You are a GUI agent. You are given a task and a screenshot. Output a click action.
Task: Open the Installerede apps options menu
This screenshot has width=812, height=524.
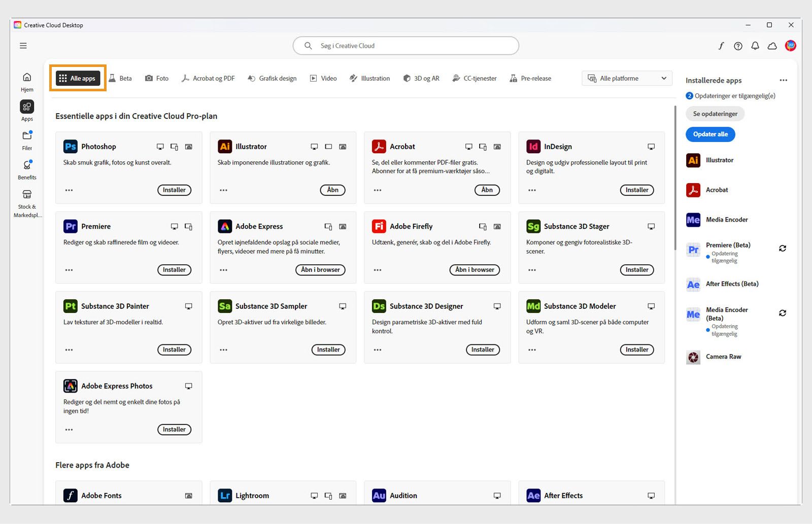pyautogui.click(x=783, y=80)
